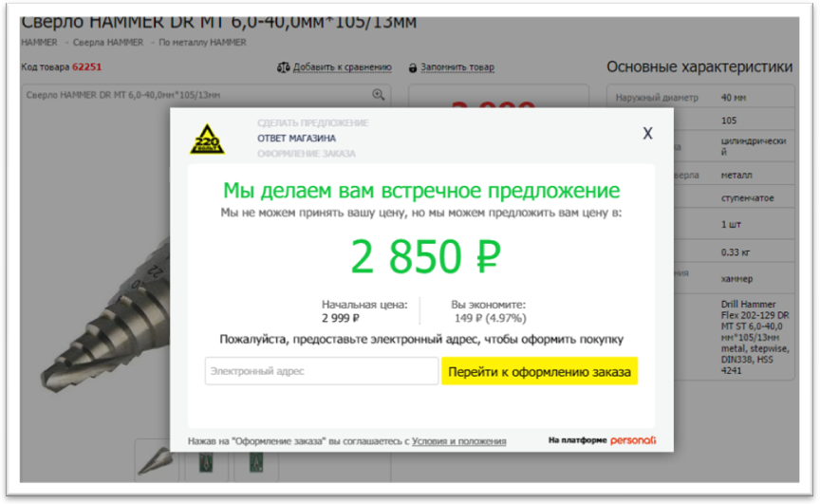Select 'ОФОРМЛЕНИЕ ЗАКАЗА' step in popup
The height and width of the screenshot is (504, 820).
point(306,154)
